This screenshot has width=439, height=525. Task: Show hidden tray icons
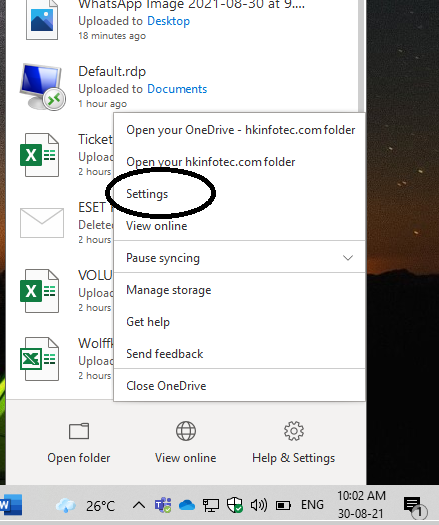(139, 505)
